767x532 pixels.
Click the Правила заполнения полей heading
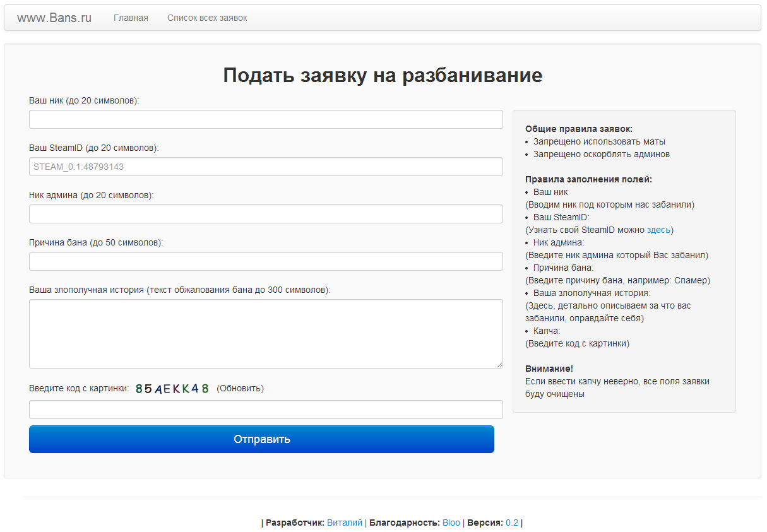point(588,179)
